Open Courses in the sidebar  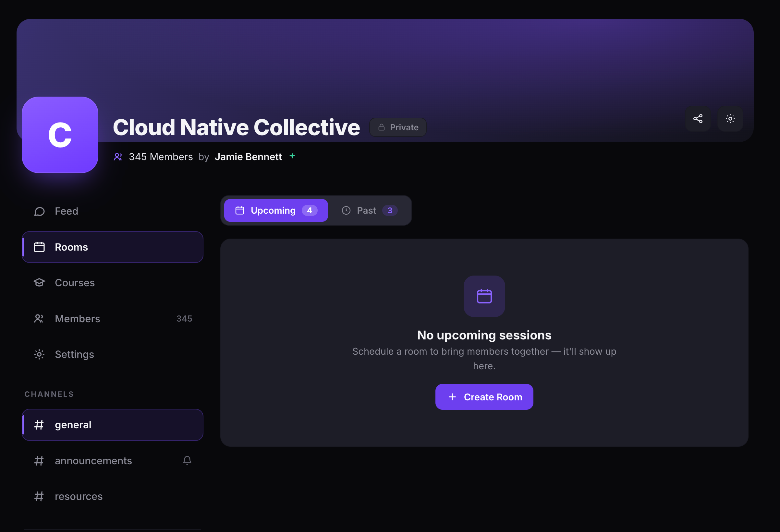(x=113, y=283)
